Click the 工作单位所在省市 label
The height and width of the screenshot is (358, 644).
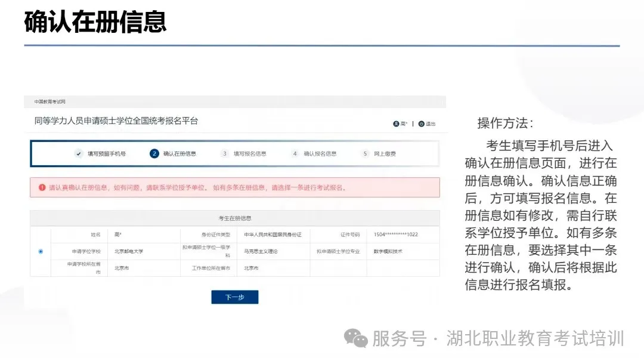211,268
